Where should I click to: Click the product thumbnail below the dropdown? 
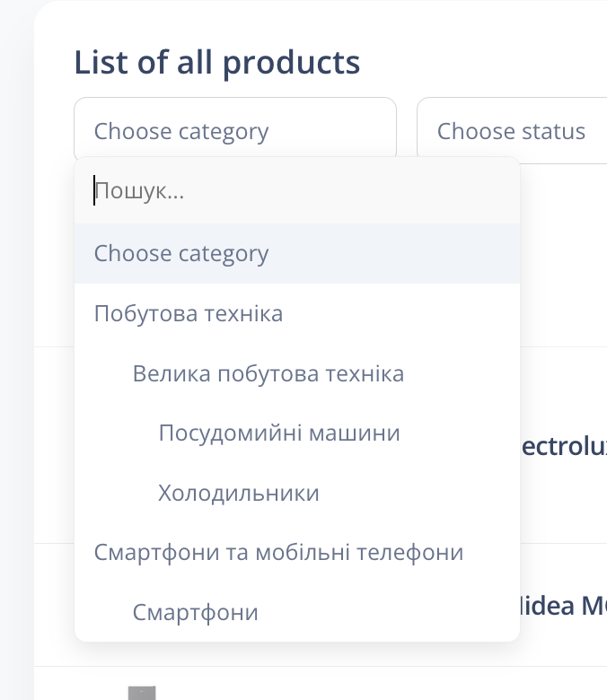[142, 692]
